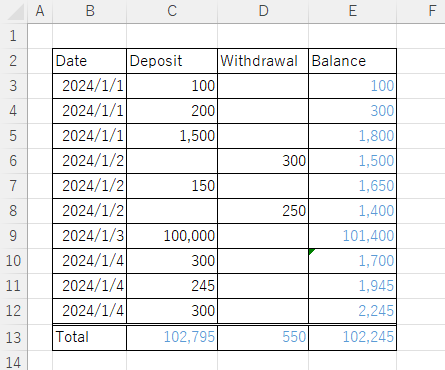Select deposit value 245
This screenshot has height=370, width=445.
click(172, 286)
